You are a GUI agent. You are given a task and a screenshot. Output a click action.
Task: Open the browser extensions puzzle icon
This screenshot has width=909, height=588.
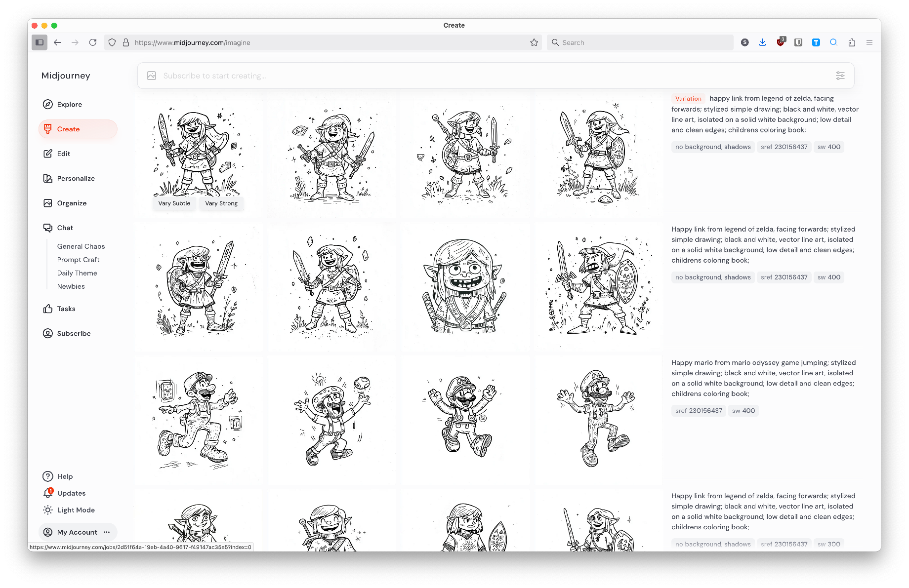852,42
